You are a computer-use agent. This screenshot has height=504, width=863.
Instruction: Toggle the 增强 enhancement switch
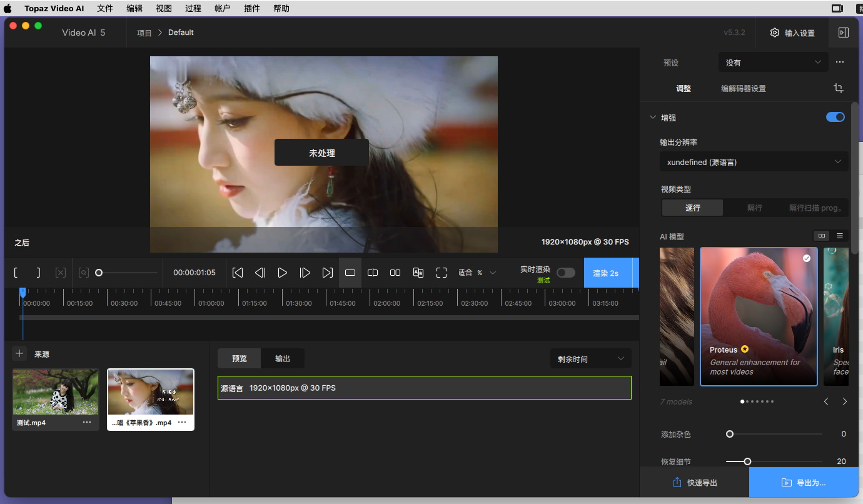coord(835,117)
